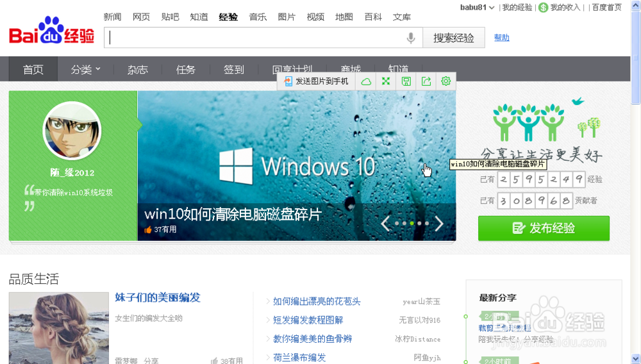641x364 pixels.
Task: Click the share image icon
Action: point(426,81)
